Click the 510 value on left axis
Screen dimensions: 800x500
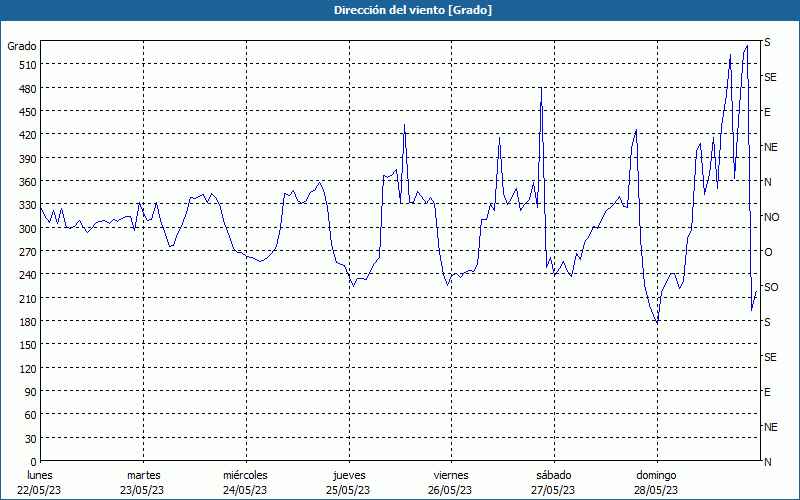tap(28, 65)
